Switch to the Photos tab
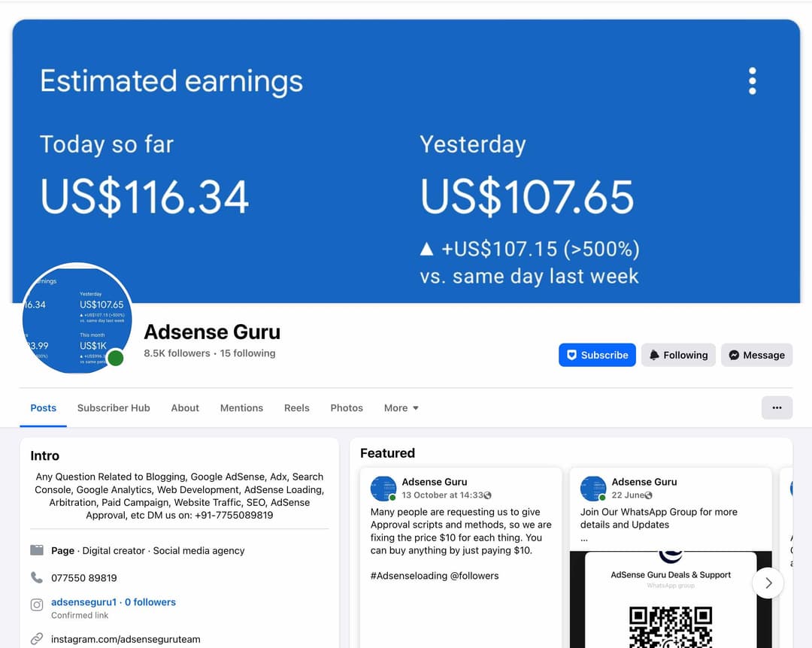The width and height of the screenshot is (812, 648). pyautogui.click(x=347, y=407)
